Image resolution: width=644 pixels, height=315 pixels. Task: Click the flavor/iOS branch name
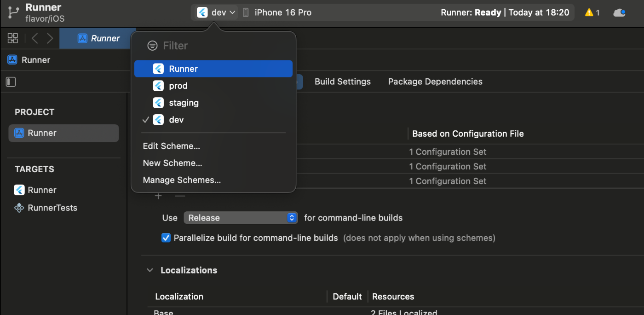coord(45,19)
